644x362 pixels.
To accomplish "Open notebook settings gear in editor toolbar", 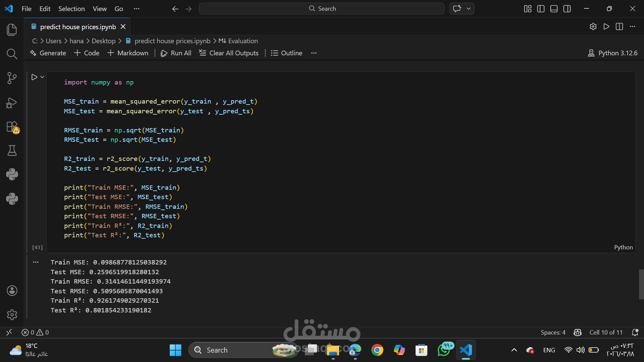I will [593, 26].
